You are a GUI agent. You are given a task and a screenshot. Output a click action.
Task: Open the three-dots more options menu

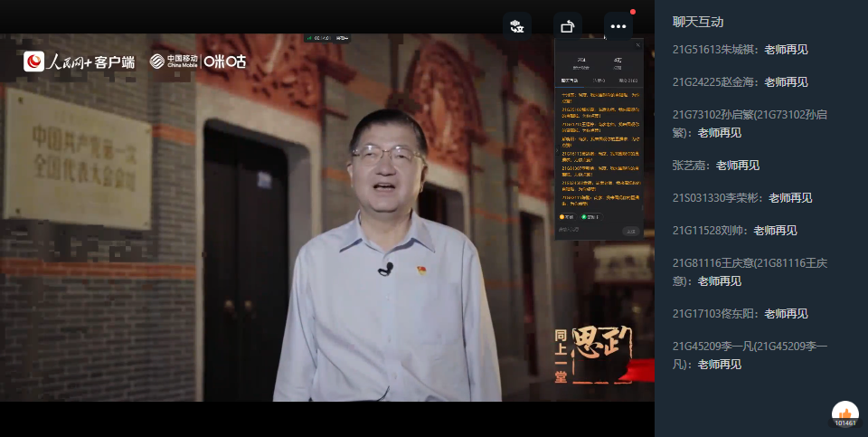(x=618, y=26)
